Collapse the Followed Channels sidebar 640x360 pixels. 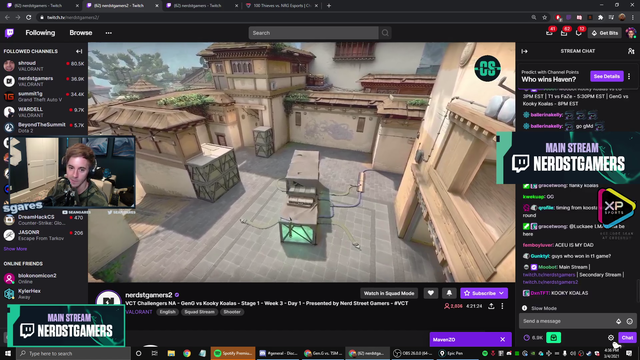pos(79,51)
